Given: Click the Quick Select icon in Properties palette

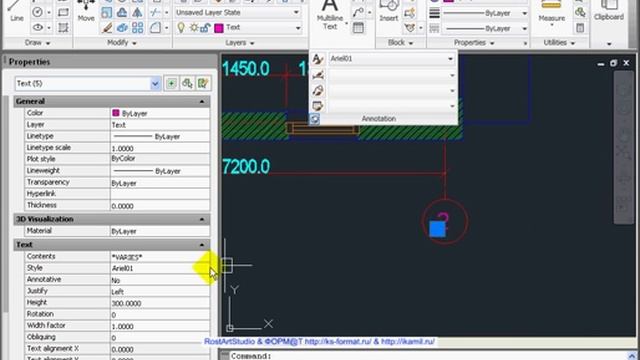Looking at the screenshot, I should coord(203,84).
